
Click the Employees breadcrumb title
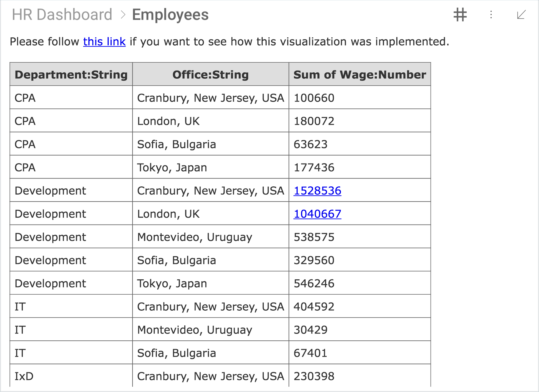point(170,15)
